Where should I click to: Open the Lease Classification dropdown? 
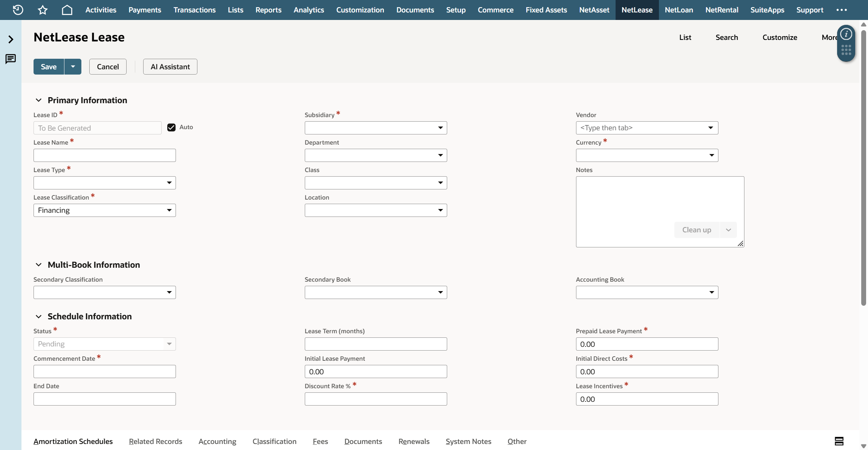[x=105, y=210]
